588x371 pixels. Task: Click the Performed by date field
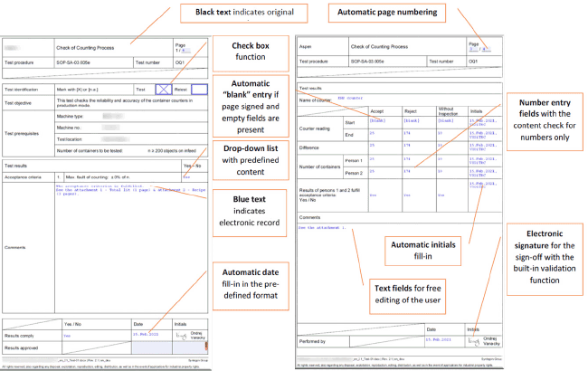coord(439,340)
